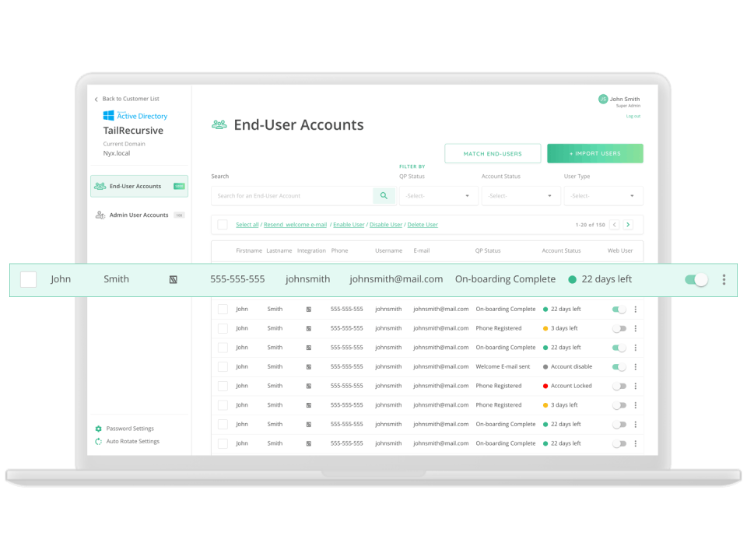Click 555-555-555 in enlarged highlighted row

click(237, 279)
